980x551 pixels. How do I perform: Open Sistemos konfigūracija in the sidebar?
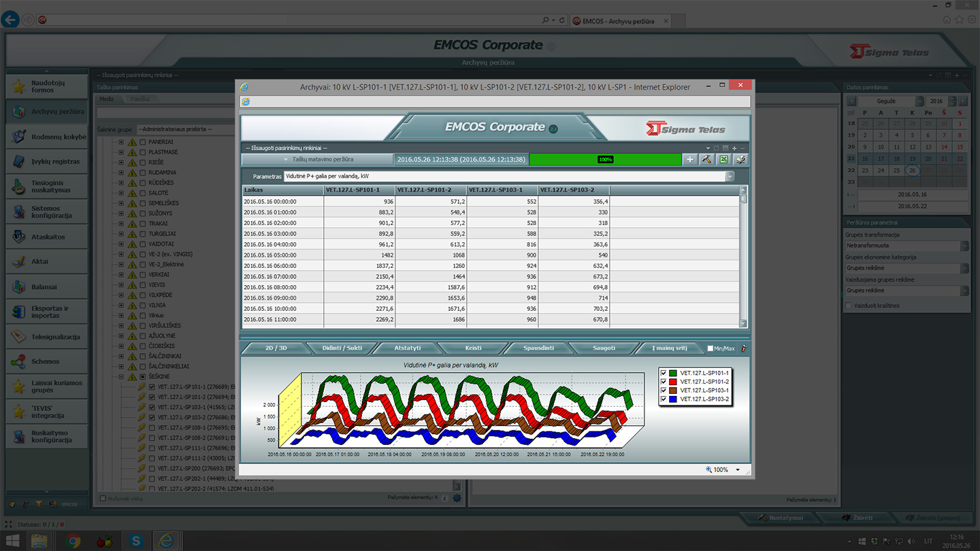(47, 212)
